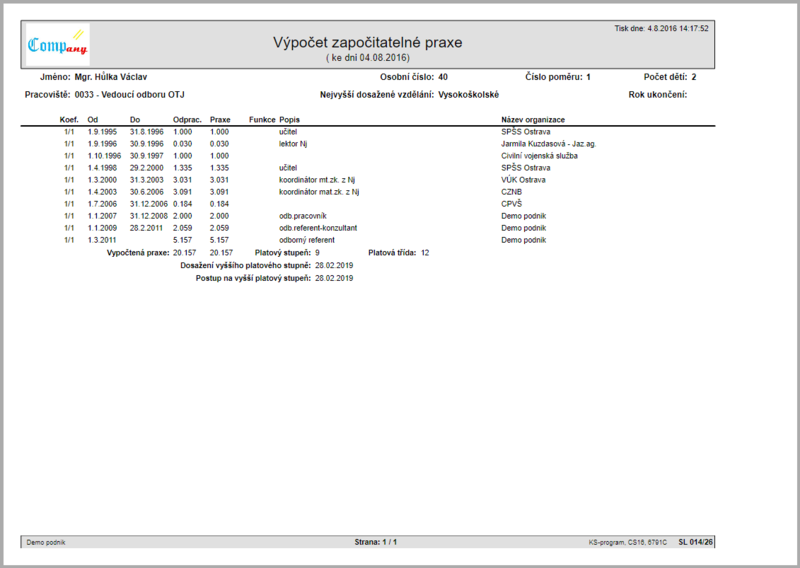Click the Postup na vyšší platový stupeň date
Image resolution: width=800 pixels, height=568 pixels.
tap(334, 278)
